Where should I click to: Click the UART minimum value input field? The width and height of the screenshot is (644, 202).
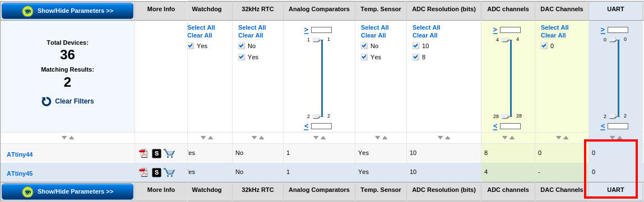(x=618, y=30)
